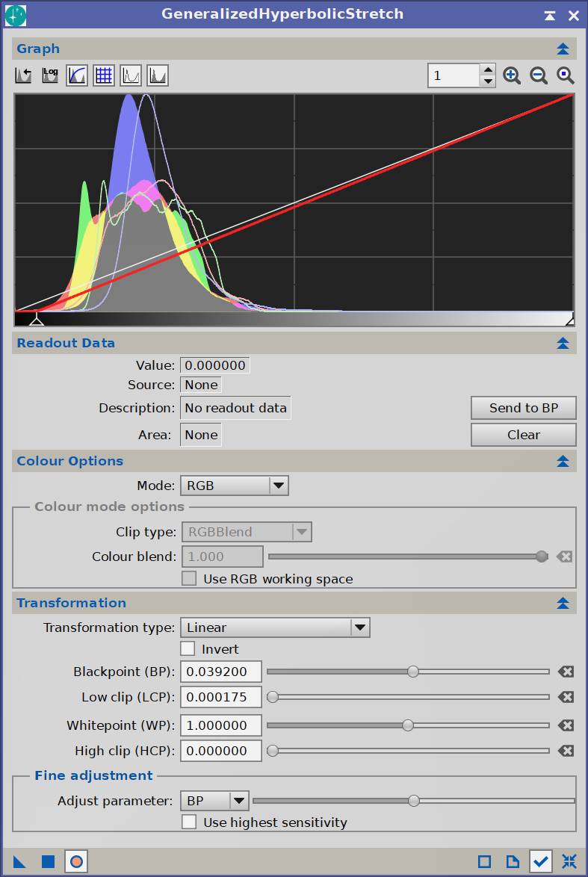The height and width of the screenshot is (877, 588).
Task: Click the High clip (HCP) value field
Action: [x=221, y=751]
